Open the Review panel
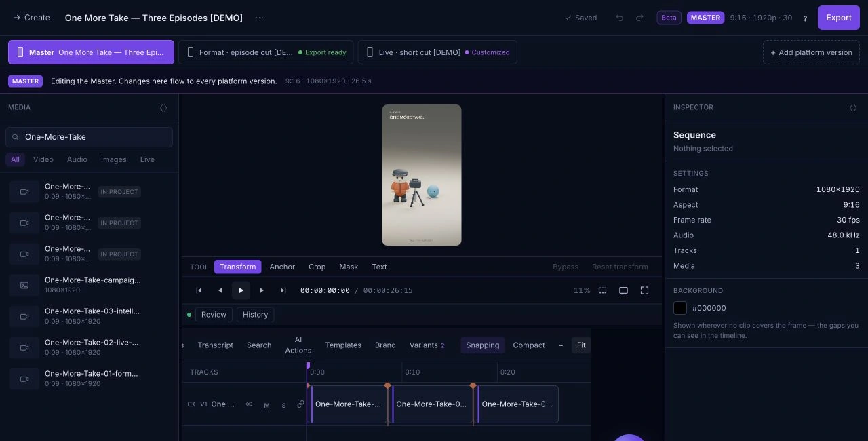 coord(214,315)
